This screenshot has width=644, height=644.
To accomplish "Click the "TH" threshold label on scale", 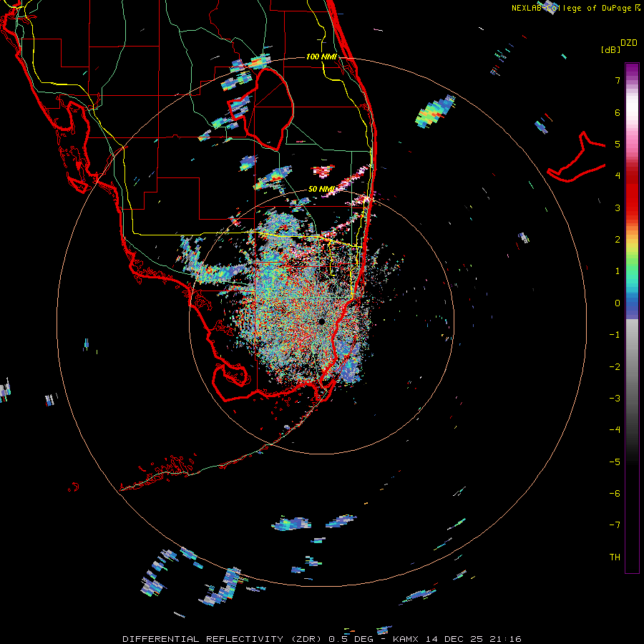I will click(615, 557).
